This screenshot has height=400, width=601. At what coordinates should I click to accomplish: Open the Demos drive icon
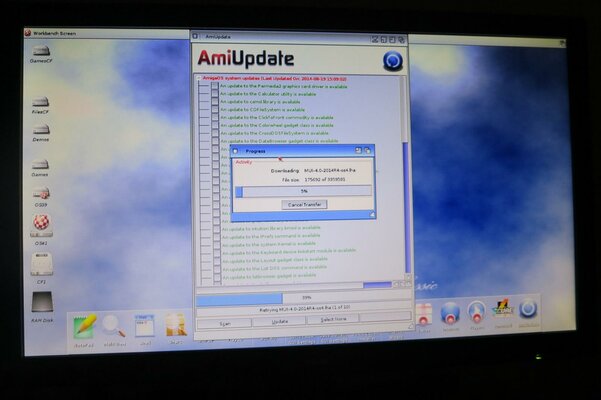(x=41, y=129)
